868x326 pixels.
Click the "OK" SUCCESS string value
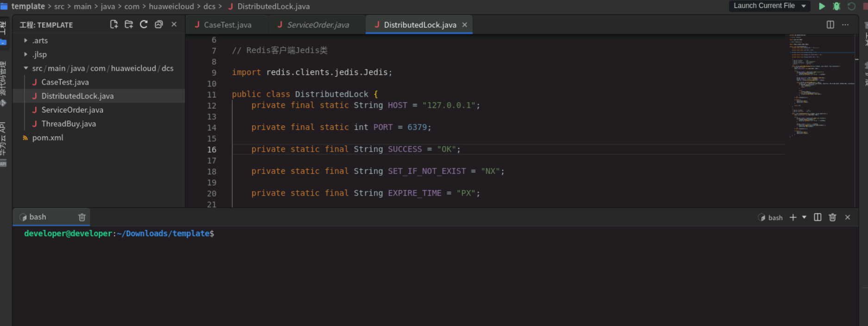[x=446, y=149]
